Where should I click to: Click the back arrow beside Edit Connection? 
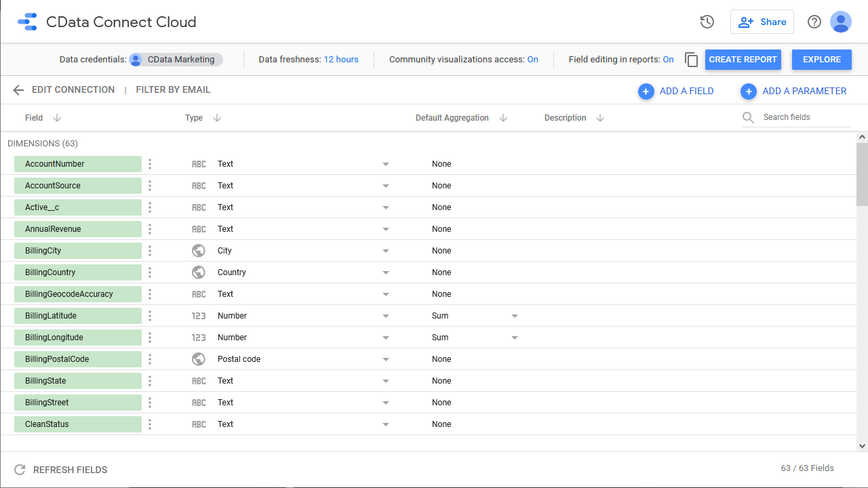point(18,90)
